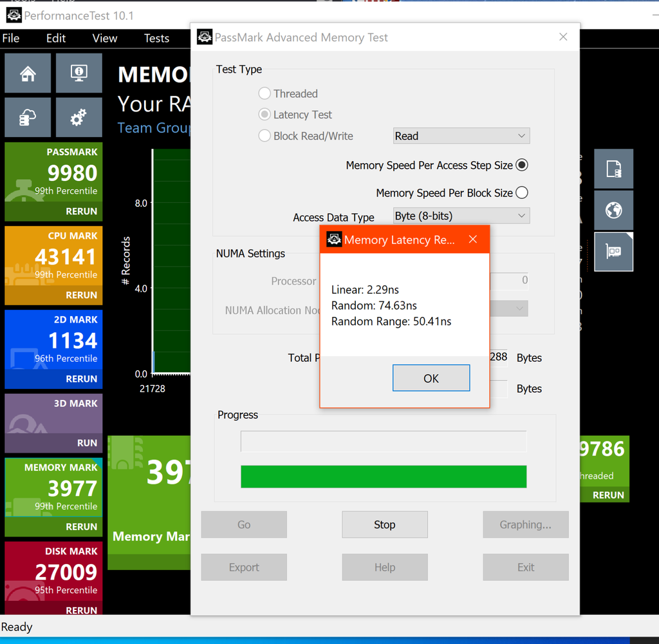Click the PassMark Advanced Memory Test window icon

coord(205,37)
